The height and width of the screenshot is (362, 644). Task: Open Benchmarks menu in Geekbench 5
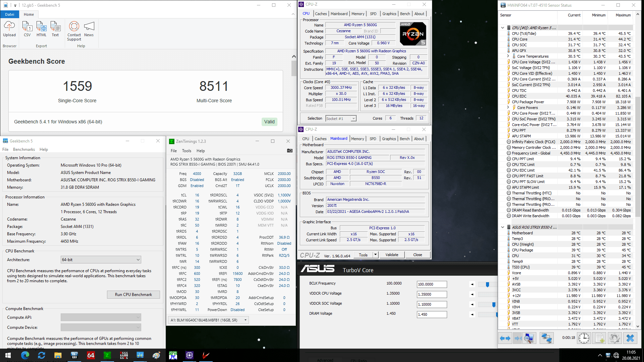coord(24,149)
